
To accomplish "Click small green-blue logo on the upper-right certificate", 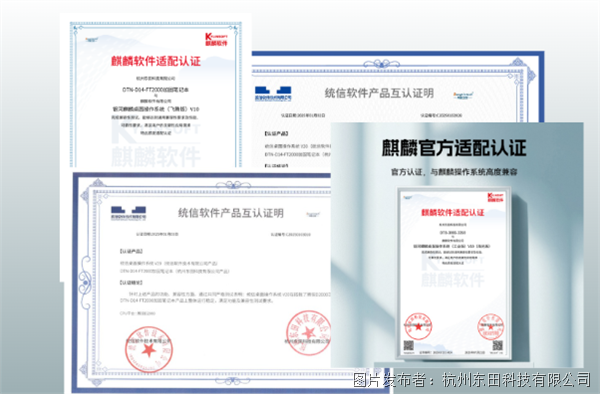I will pos(463,95).
